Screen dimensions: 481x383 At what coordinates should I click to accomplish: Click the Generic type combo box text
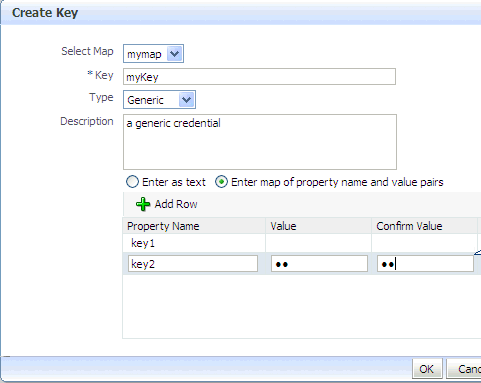point(145,100)
